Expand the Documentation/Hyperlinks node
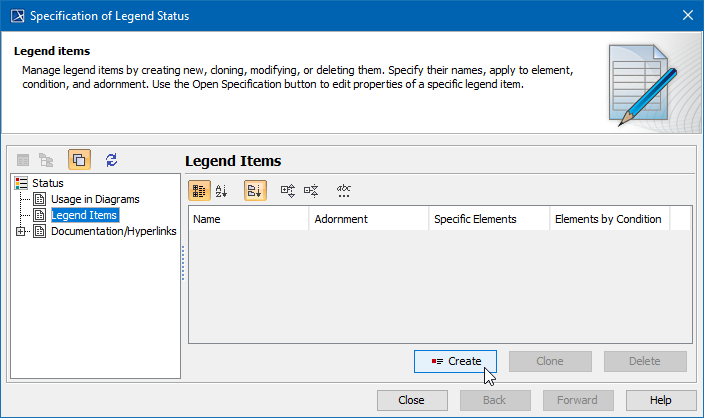The image size is (704, 418). [x=20, y=231]
